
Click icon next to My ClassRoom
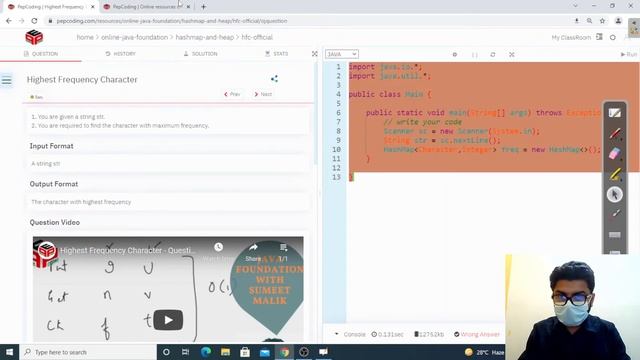(x=599, y=37)
